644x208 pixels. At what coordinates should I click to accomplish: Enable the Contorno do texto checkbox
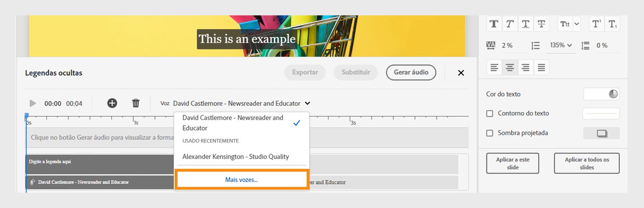[x=490, y=114]
